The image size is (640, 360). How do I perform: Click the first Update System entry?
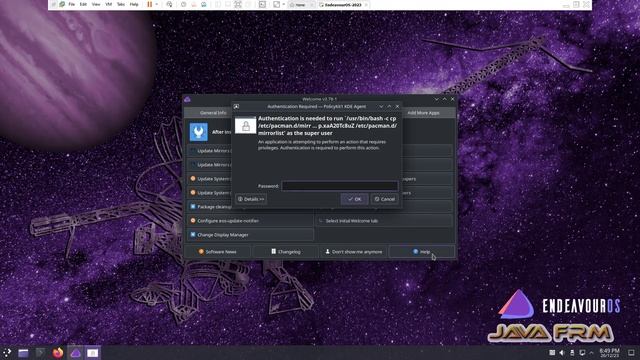[x=209, y=179]
